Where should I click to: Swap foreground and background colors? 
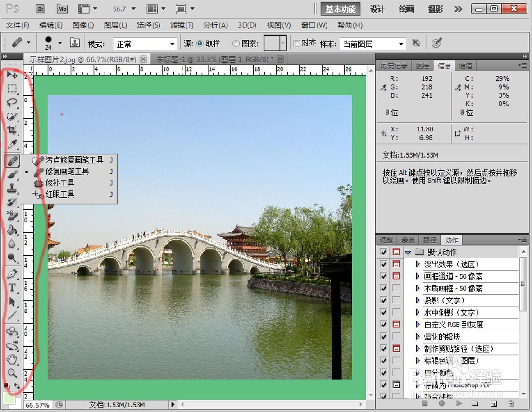[17, 386]
